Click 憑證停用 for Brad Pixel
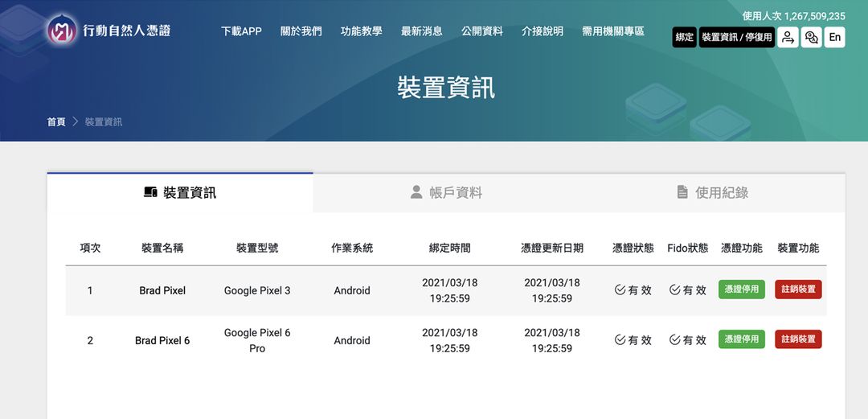Viewport: 868px width, 419px height. pyautogui.click(x=742, y=290)
